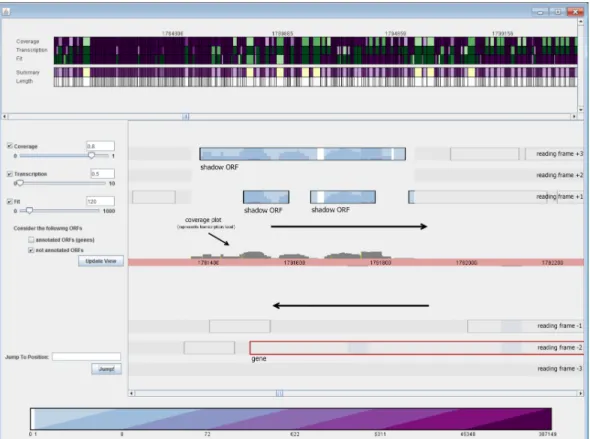Click the down arrow of the overview vertical scrollbar
Viewport: 590px width, 439px height.
580,110
